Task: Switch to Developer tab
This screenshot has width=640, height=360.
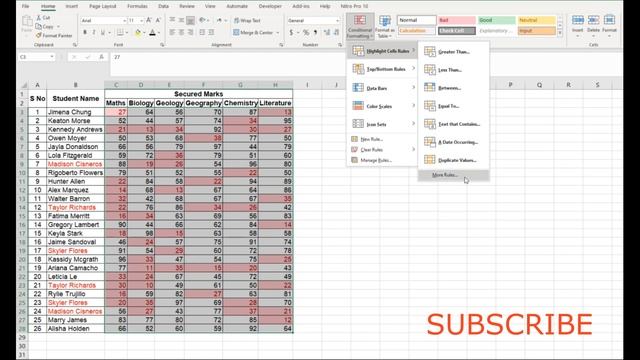Action: 270,7
